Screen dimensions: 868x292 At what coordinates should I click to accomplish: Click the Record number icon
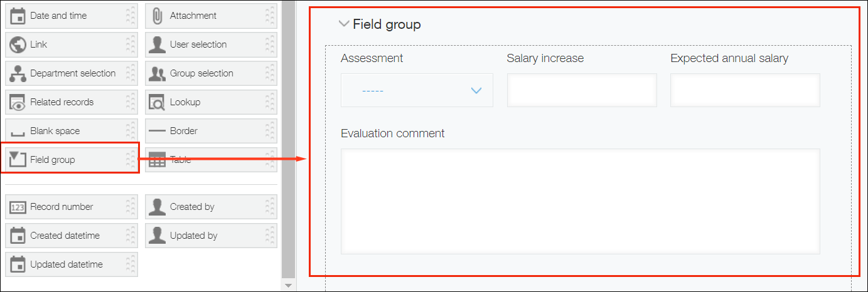(x=18, y=207)
